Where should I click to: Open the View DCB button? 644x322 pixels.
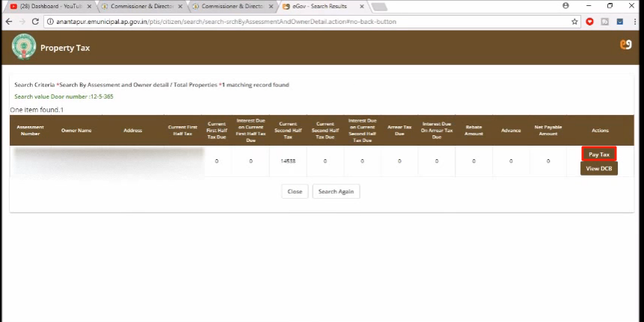[x=599, y=169]
